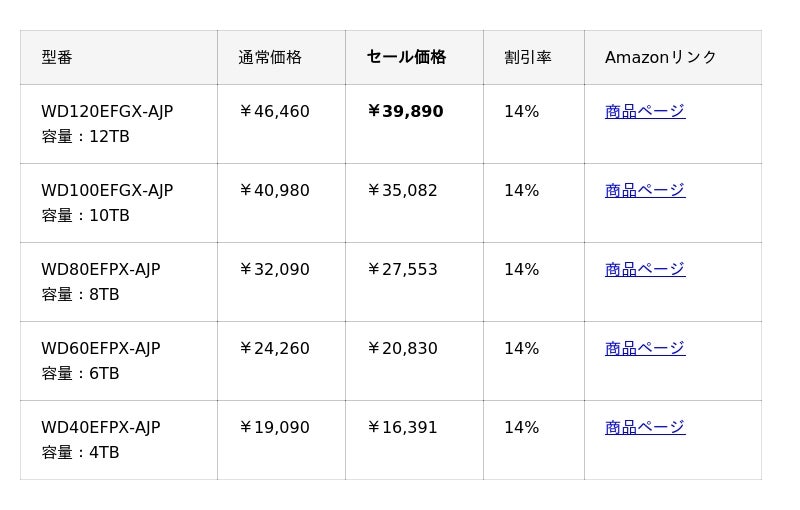
Task: Click the 通常価格 column header
Action: (x=270, y=57)
